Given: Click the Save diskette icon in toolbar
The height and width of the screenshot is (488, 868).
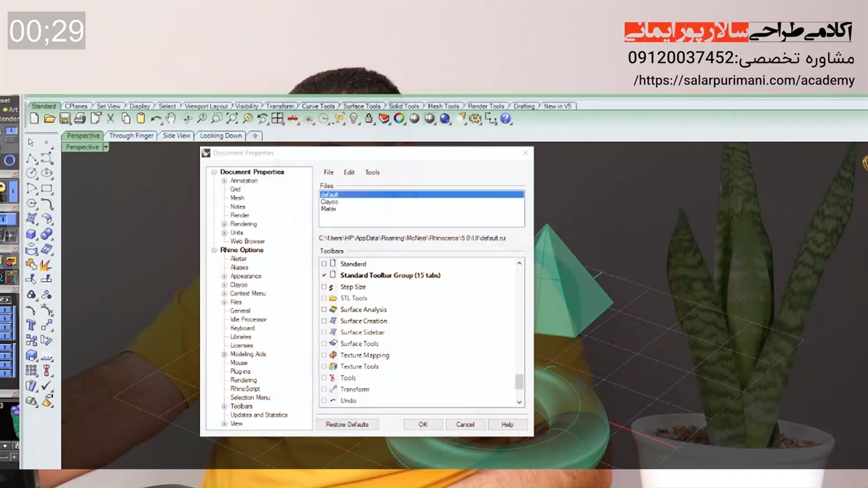Looking at the screenshot, I should pyautogui.click(x=64, y=119).
